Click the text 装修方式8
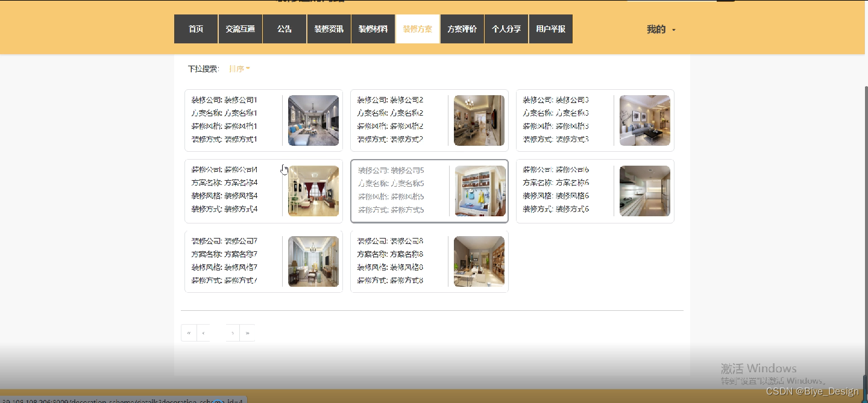 point(407,281)
